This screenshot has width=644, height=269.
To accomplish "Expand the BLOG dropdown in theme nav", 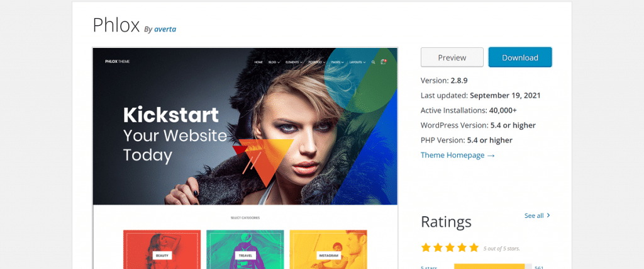I will click(x=274, y=62).
